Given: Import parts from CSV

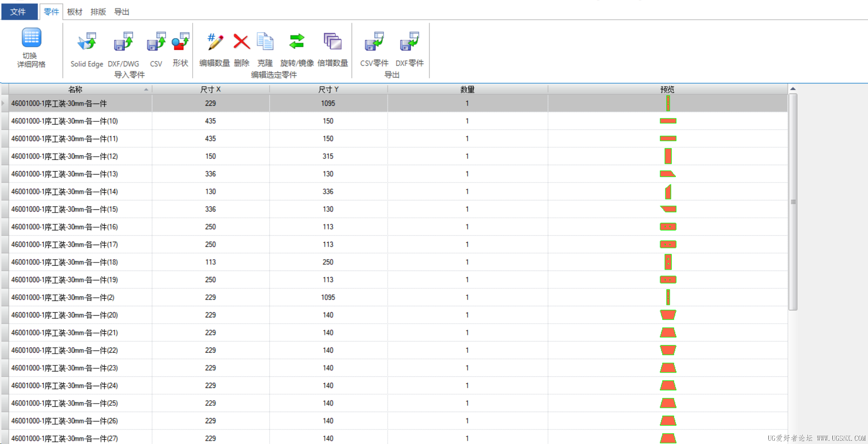Looking at the screenshot, I should (156, 42).
